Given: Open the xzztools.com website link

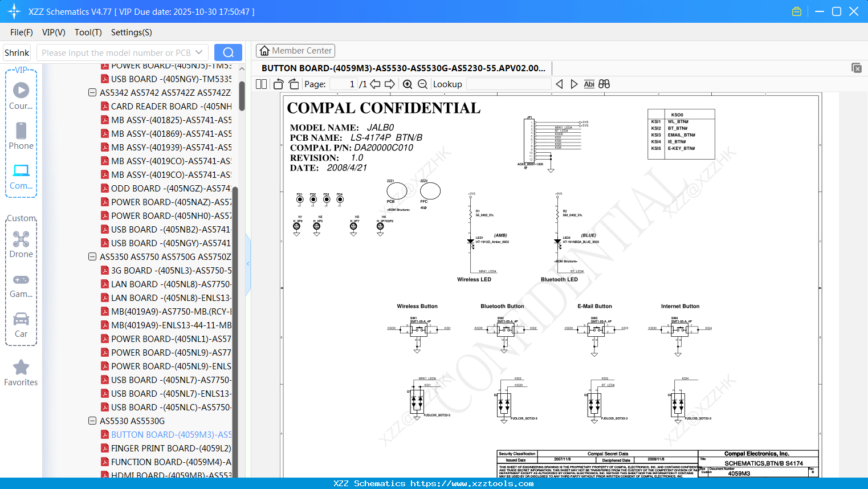Looking at the screenshot, I should point(472,483).
